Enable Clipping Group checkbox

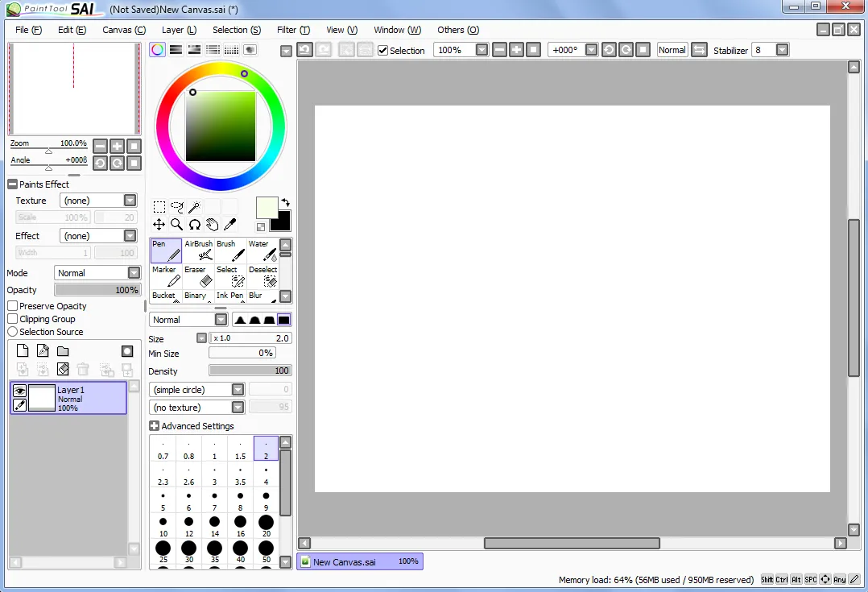tap(12, 318)
